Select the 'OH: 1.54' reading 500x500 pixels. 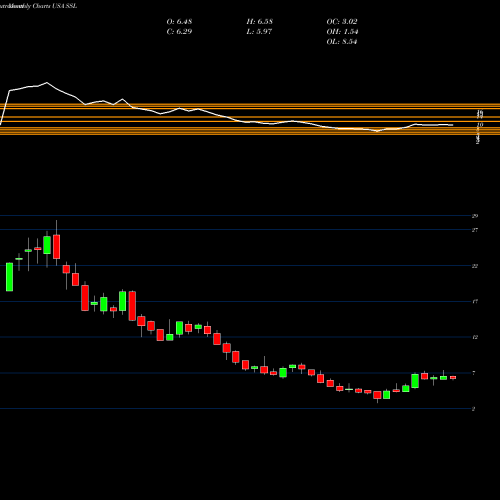[x=342, y=32]
